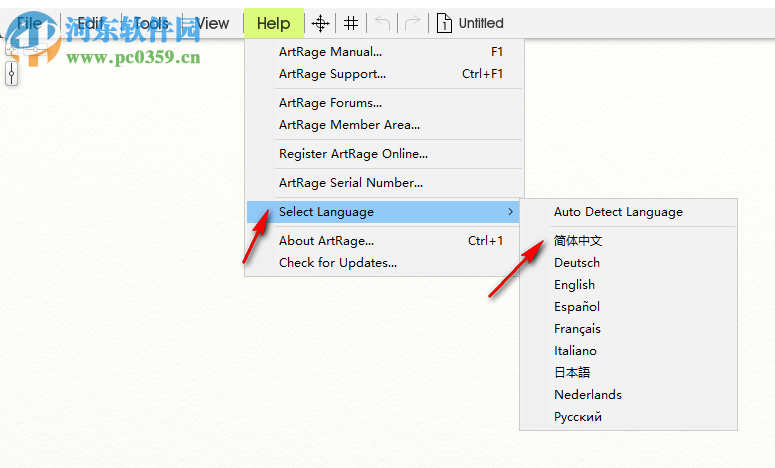Click the canvas move/transform crosshair icon
Image resolution: width=775 pixels, height=468 pixels.
(x=320, y=23)
